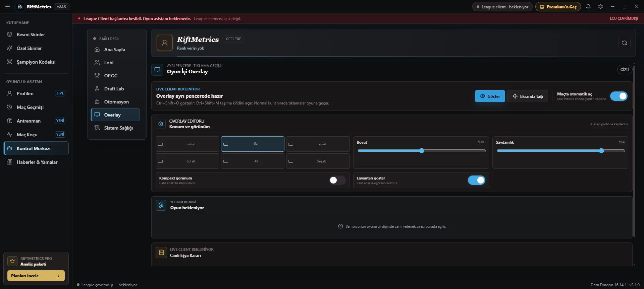The width and height of the screenshot is (644, 289).
Task: Click the RiftMetrics Pro crown icon
Action: click(x=12, y=261)
